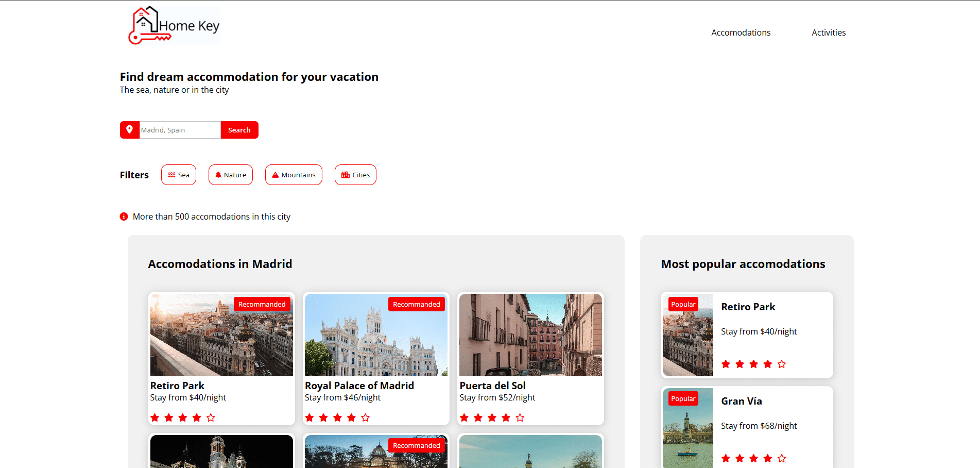The height and width of the screenshot is (468, 980).
Task: Click second star under Gran Vía
Action: point(740,458)
